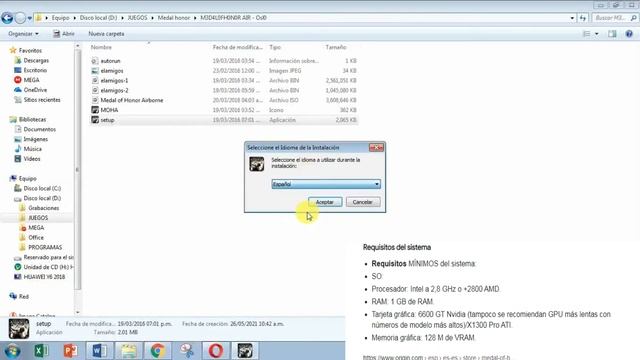Open the Español language dropdown
640x360 pixels.
click(x=326, y=184)
